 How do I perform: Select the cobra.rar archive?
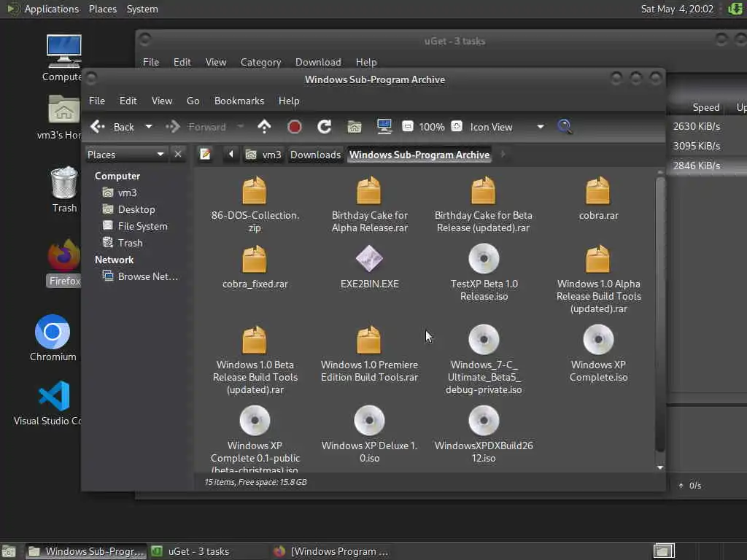coord(598,198)
